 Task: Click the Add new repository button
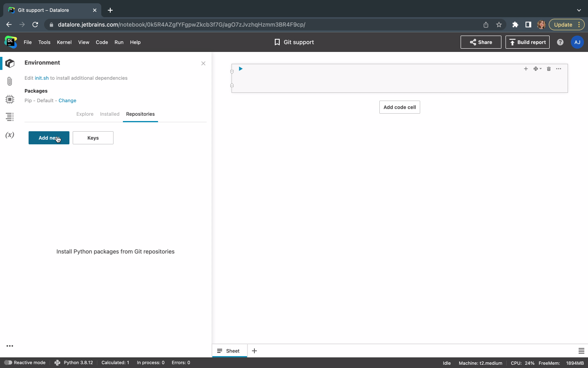49,138
